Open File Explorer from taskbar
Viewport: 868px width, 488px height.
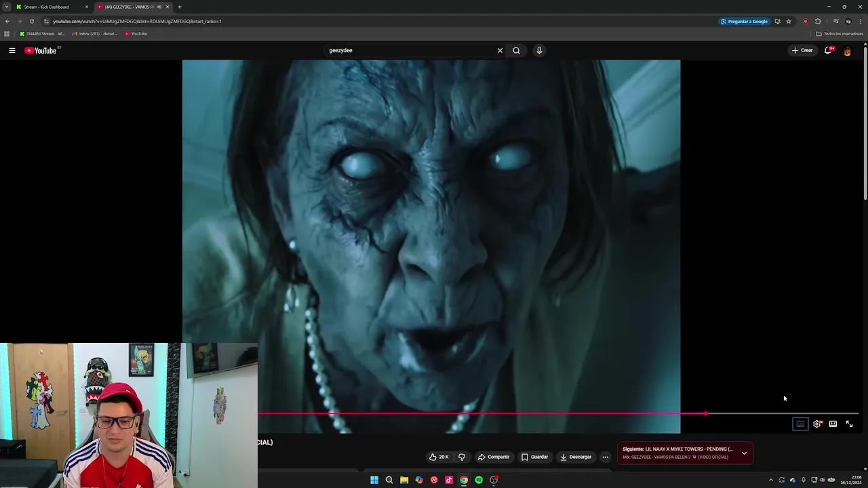point(404,480)
